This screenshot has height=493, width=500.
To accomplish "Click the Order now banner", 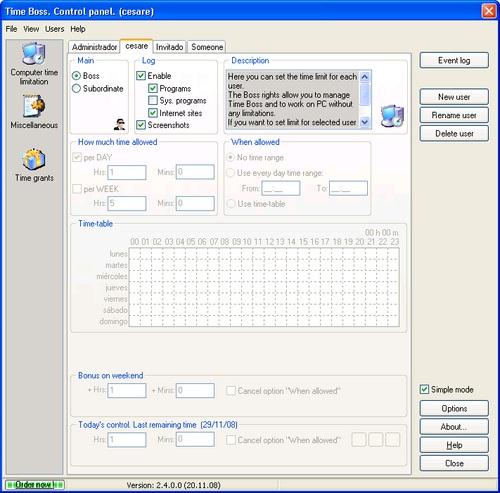I will [x=34, y=484].
